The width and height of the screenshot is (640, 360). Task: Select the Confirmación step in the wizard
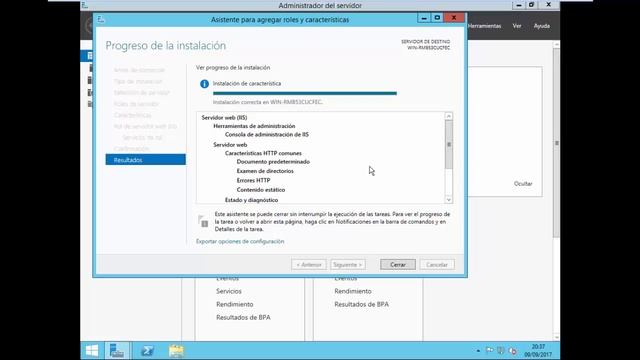tap(132, 149)
